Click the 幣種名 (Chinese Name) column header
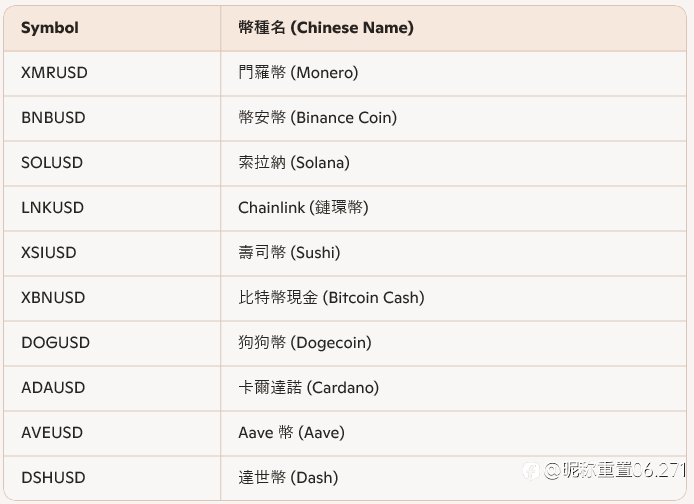Screen dimensions: 694x504 (x=325, y=28)
